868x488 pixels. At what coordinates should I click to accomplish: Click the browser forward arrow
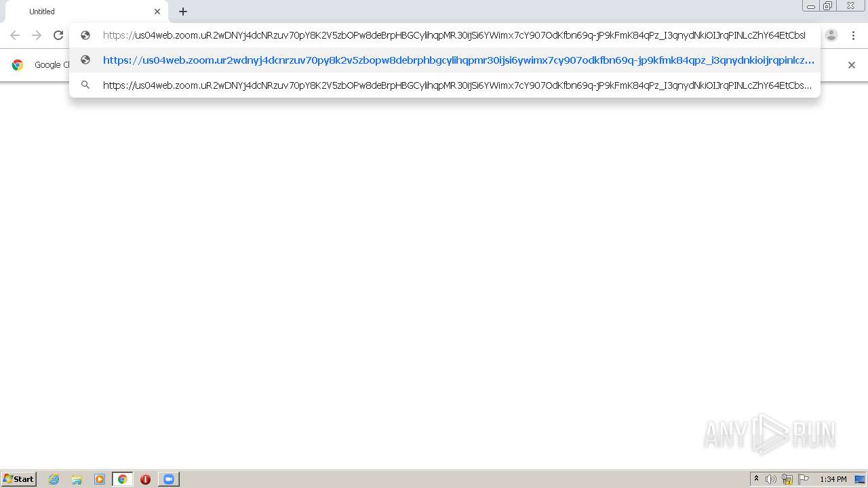pyautogui.click(x=37, y=35)
